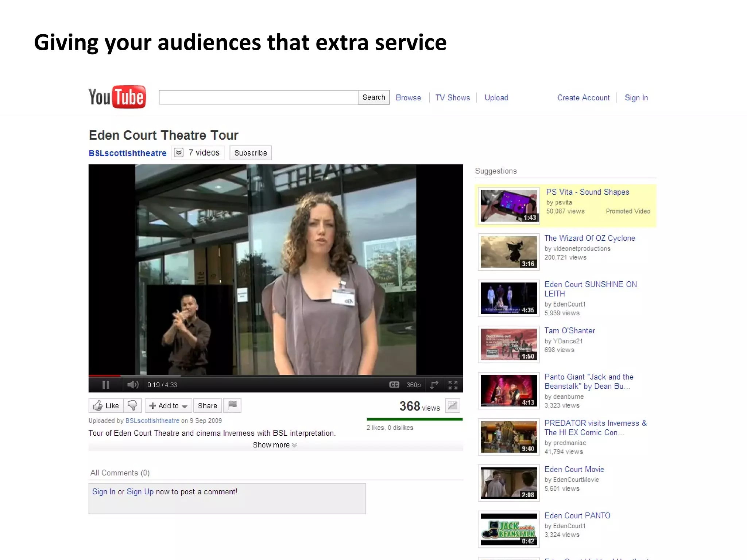Click the likes/dislikes green rating bar
This screenshot has height=560, width=747.
tap(415, 419)
